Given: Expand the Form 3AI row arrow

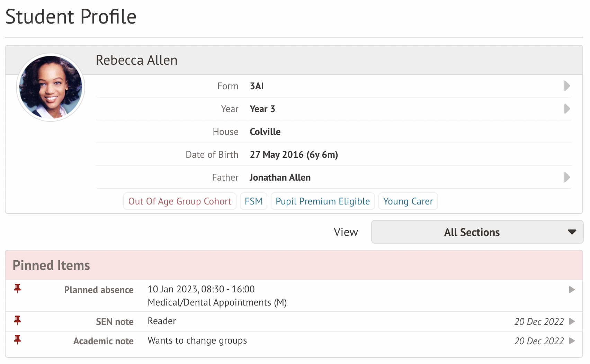Looking at the screenshot, I should coord(567,86).
